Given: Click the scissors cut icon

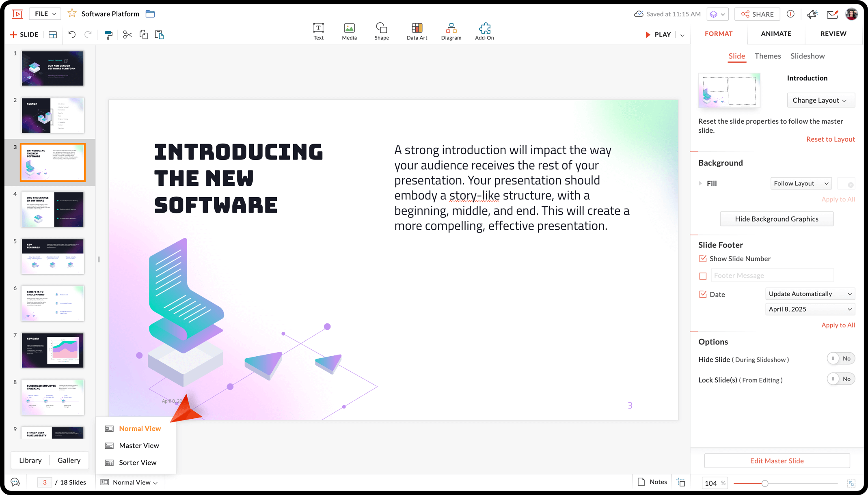Looking at the screenshot, I should click(127, 35).
